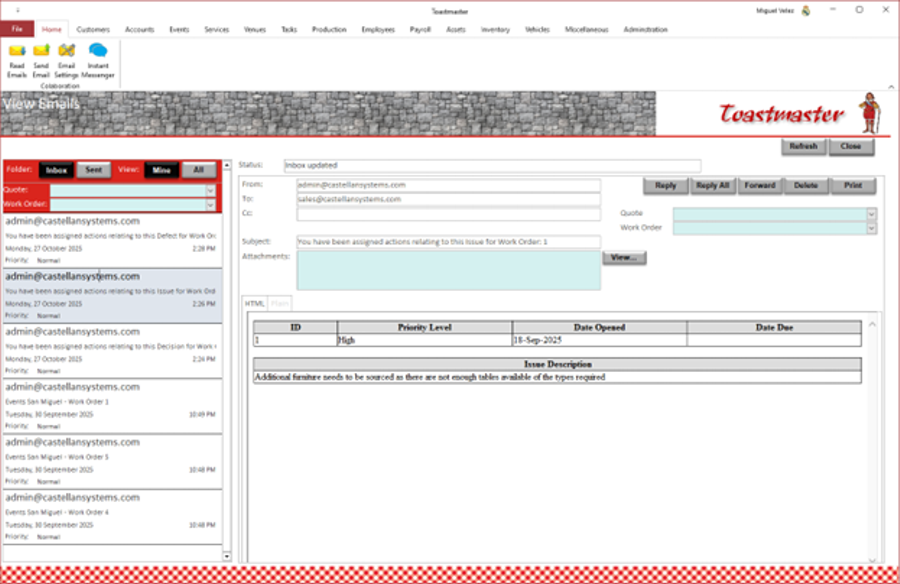Open the email about Defect for Work Order
This screenshot has width=900, height=584.
pyautogui.click(x=112, y=240)
